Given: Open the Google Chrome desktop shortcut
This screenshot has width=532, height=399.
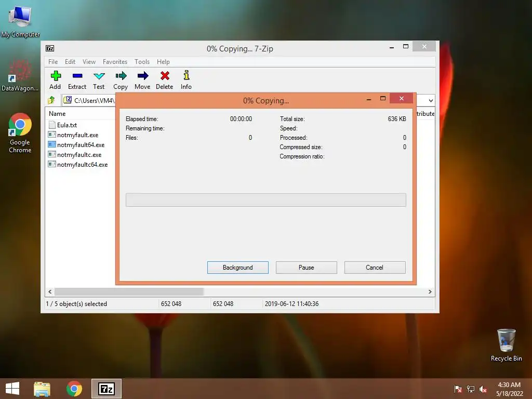Looking at the screenshot, I should tap(20, 133).
